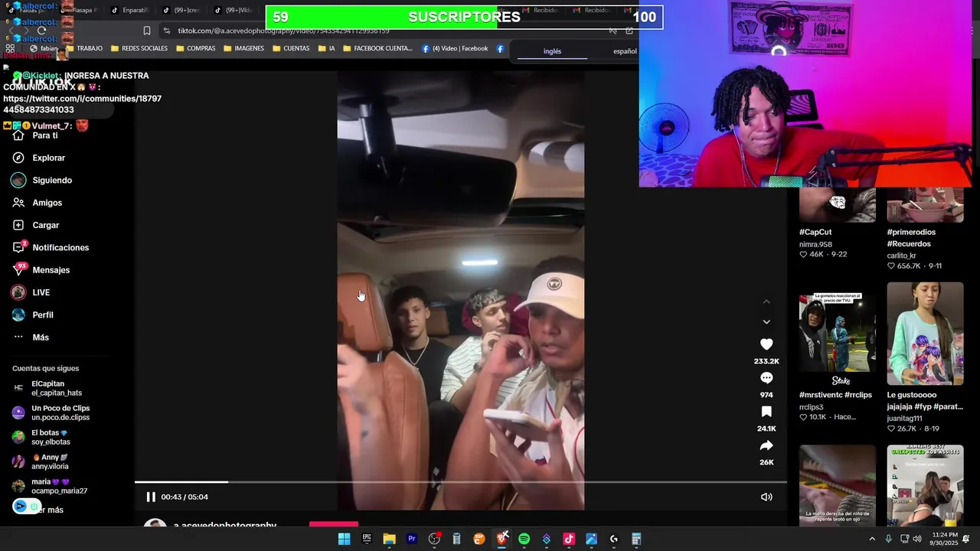Open File Explorer from taskbar
The width and height of the screenshot is (980, 551).
(x=389, y=539)
